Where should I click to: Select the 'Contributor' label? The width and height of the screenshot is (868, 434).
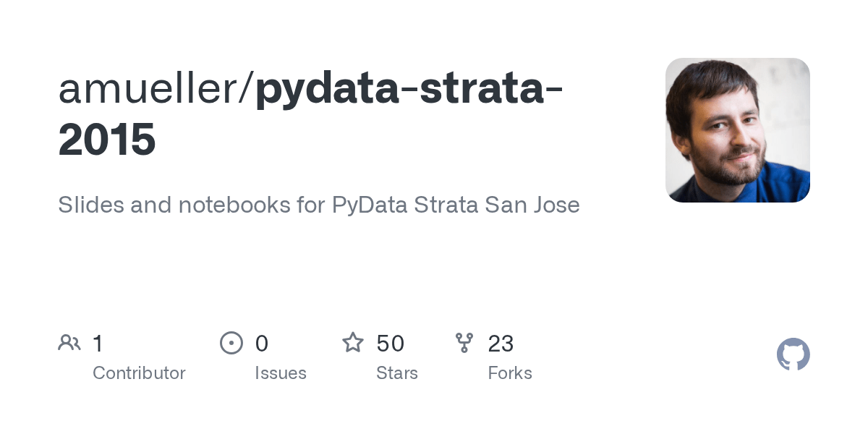pyautogui.click(x=139, y=373)
